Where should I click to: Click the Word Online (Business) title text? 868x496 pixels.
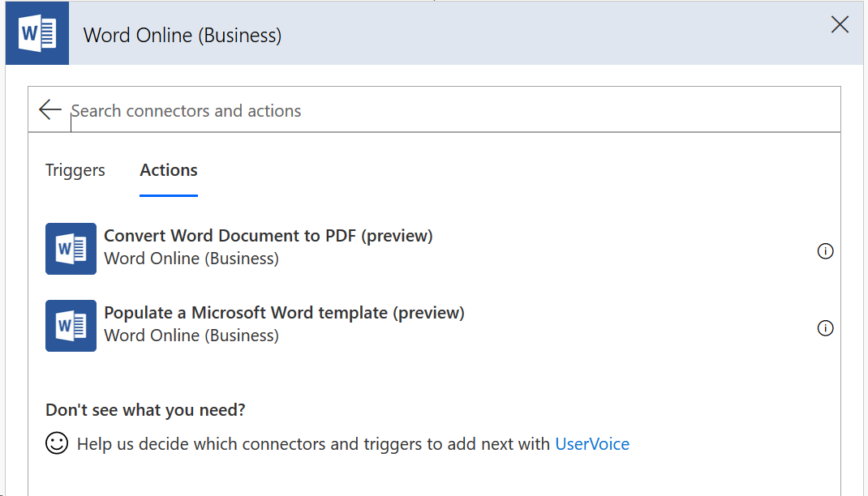182,36
